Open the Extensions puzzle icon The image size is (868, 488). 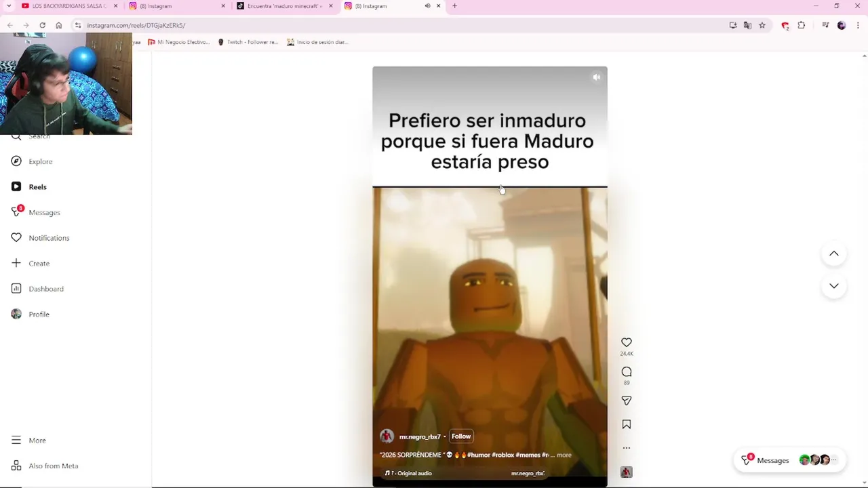tap(802, 25)
